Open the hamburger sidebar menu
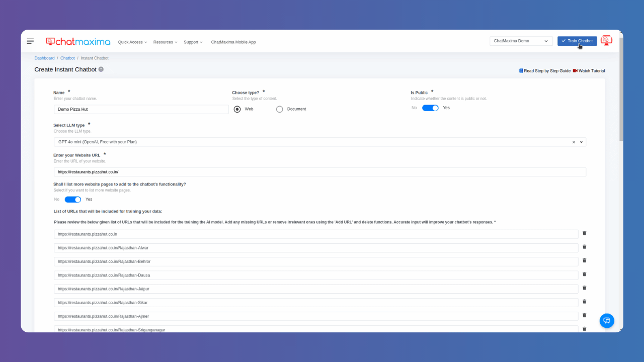644x362 pixels. [x=30, y=41]
